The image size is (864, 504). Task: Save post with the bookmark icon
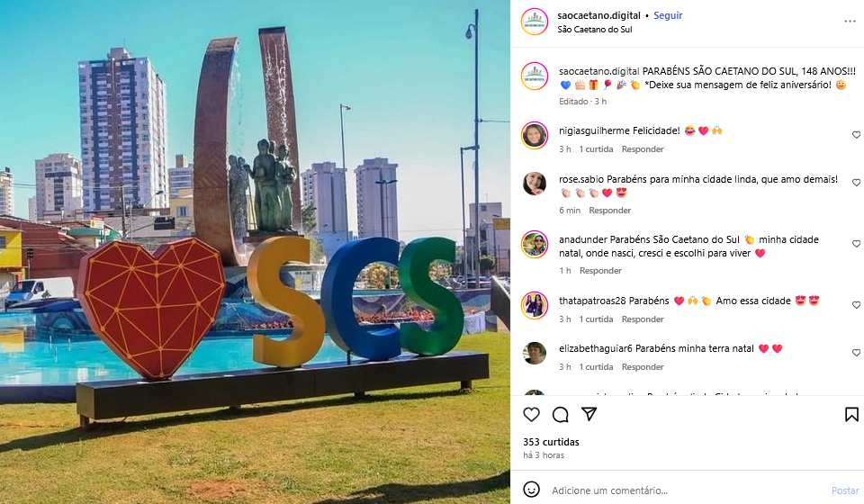[851, 414]
